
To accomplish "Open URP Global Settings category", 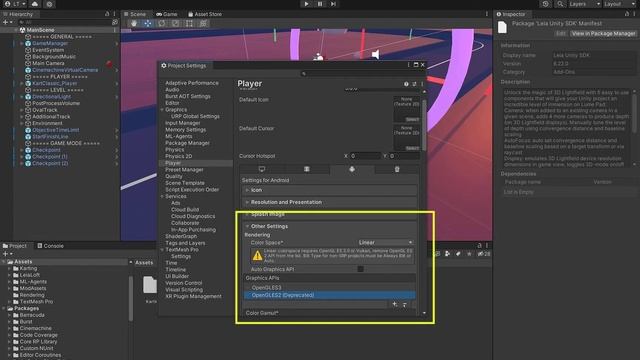I will pos(195,116).
